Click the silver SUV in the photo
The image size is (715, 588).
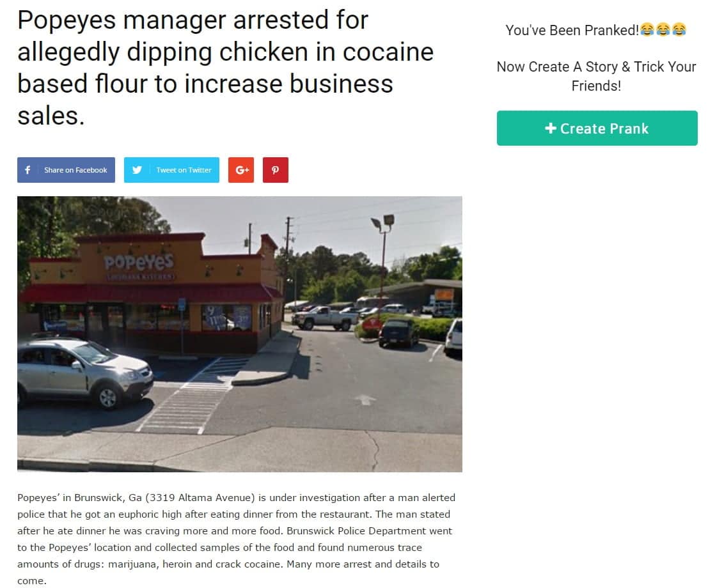pyautogui.click(x=85, y=373)
